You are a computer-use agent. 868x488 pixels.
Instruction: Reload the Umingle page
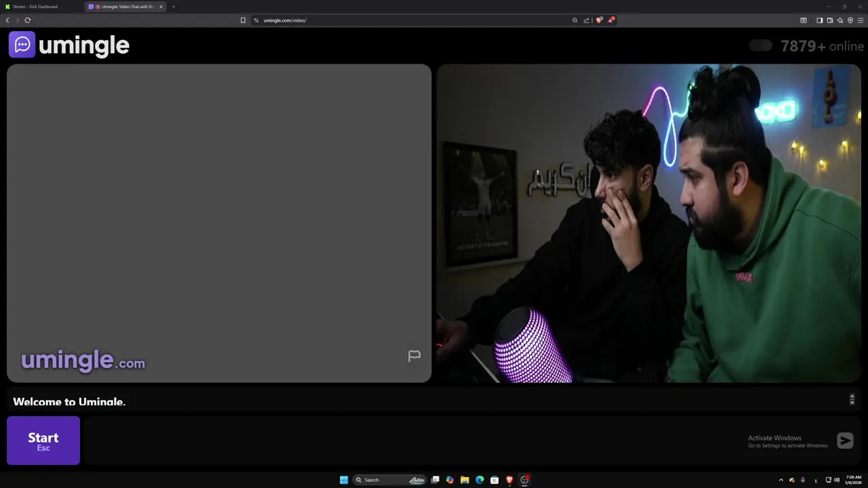pyautogui.click(x=28, y=20)
